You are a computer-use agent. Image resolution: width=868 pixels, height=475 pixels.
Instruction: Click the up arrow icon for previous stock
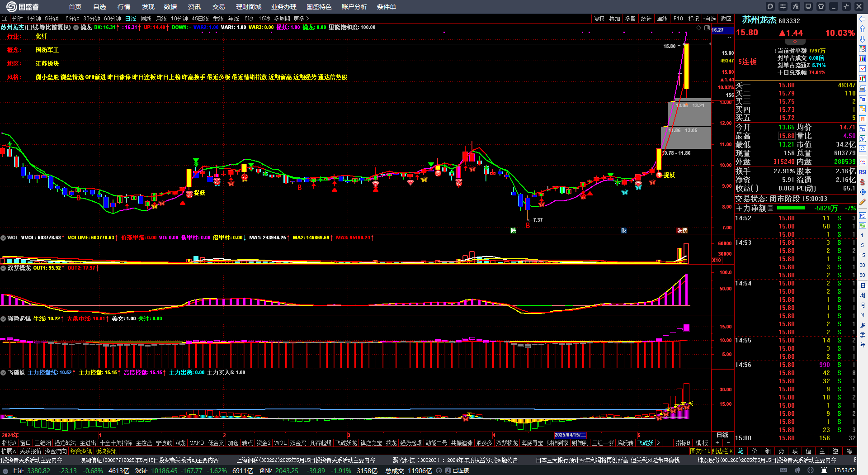(x=863, y=29)
